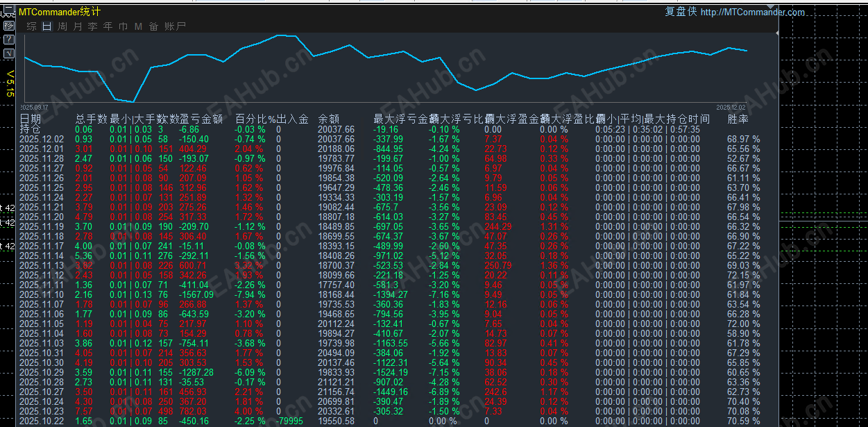
Task: Click the chart end date 2025.12.02
Action: pyautogui.click(x=731, y=108)
